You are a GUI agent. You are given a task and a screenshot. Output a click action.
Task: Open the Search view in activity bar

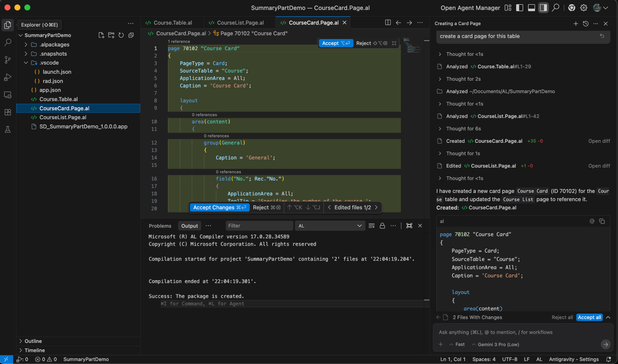(8, 42)
